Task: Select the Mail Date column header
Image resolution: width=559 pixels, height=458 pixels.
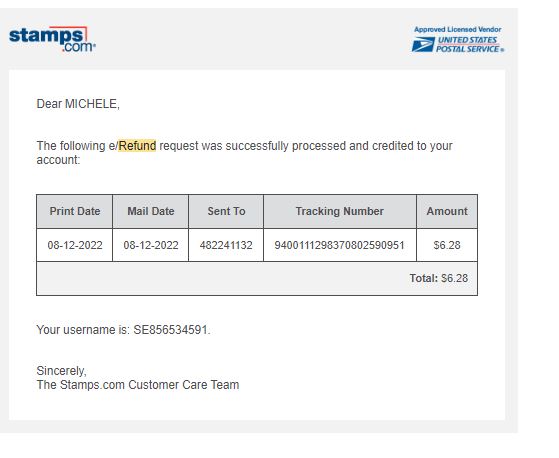Action: tap(151, 211)
